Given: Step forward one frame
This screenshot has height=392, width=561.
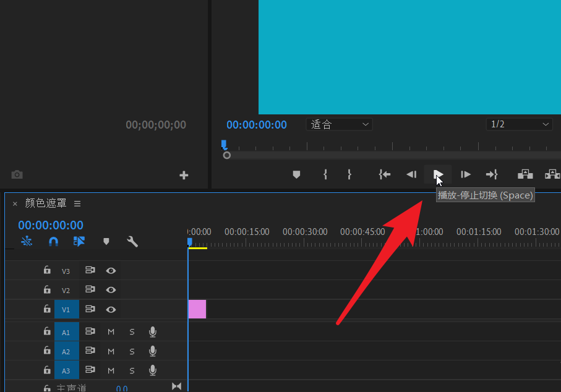Looking at the screenshot, I should [x=466, y=174].
